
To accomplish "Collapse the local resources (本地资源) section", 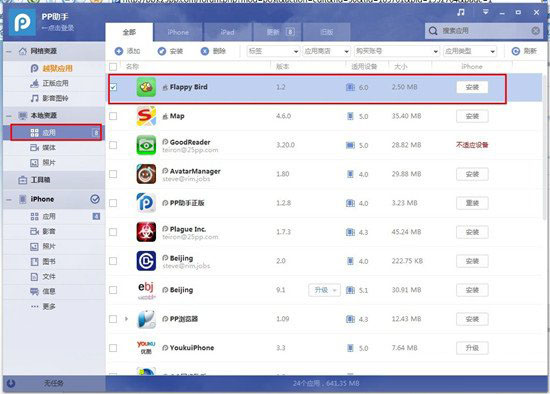I will coord(9,115).
